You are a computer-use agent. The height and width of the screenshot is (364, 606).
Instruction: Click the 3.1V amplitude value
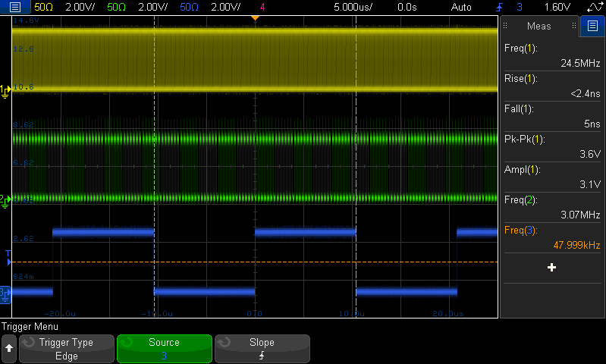tap(590, 184)
